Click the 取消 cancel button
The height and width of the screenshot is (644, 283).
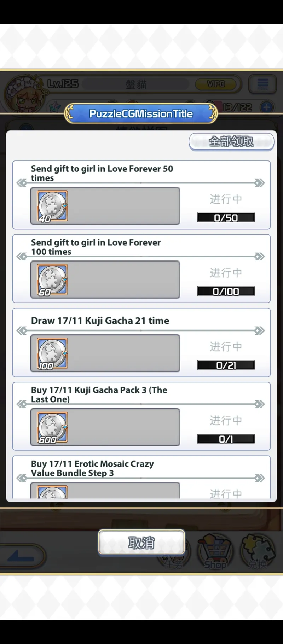coord(141,542)
